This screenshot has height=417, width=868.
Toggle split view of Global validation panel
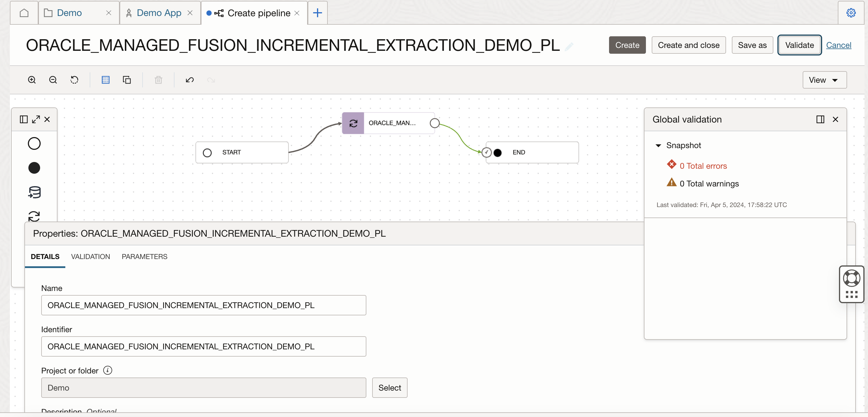click(x=820, y=119)
